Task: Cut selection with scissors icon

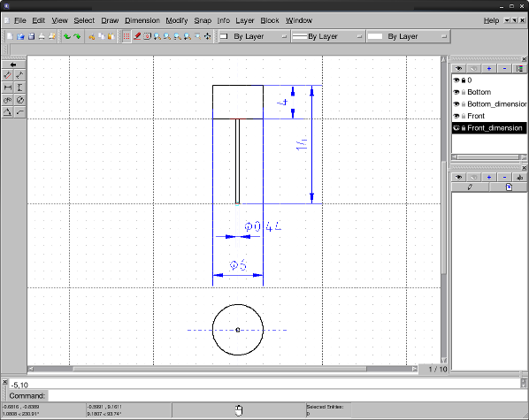Action: point(91,36)
